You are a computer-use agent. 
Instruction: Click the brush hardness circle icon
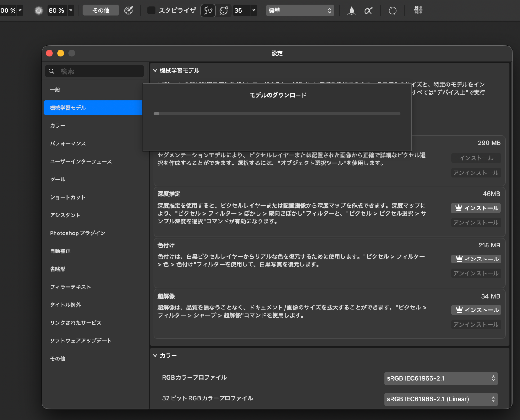coord(39,10)
